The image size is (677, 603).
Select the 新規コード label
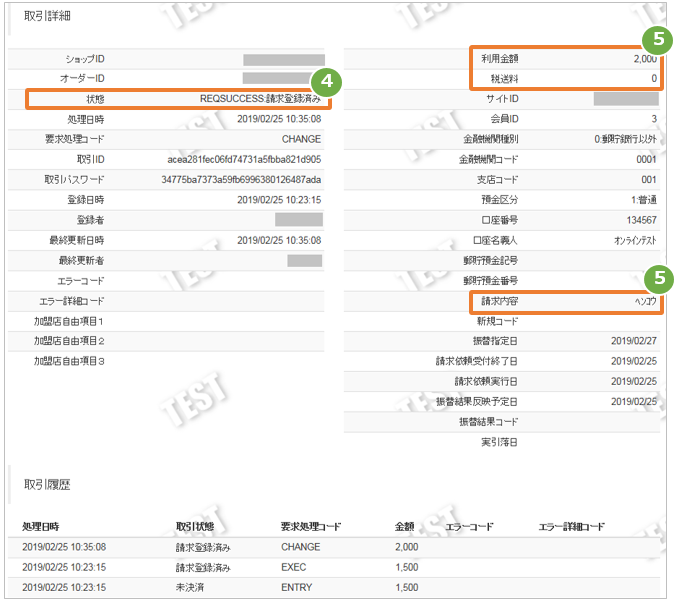click(x=497, y=321)
